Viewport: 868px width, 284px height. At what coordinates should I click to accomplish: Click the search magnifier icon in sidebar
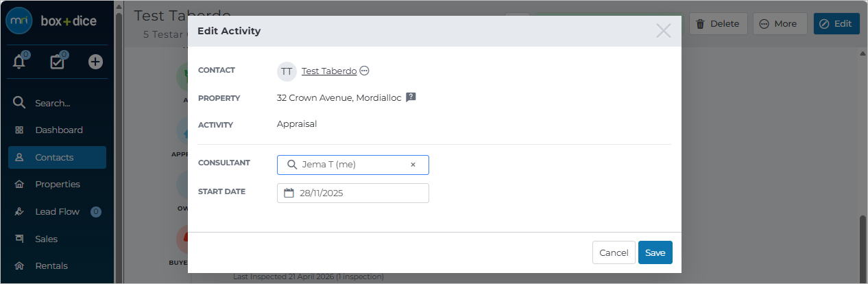19,103
